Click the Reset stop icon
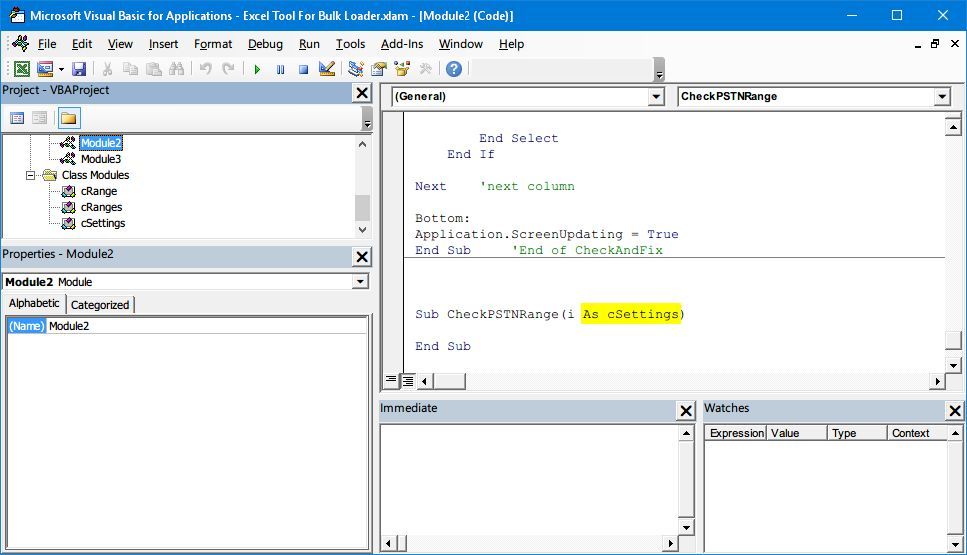967x555 pixels. click(303, 69)
